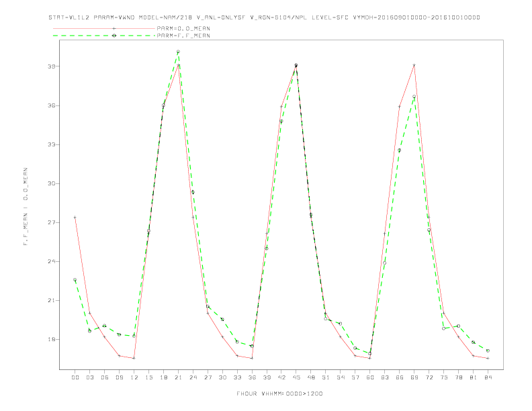Click the x-axis forecast hour label 48

311,377
